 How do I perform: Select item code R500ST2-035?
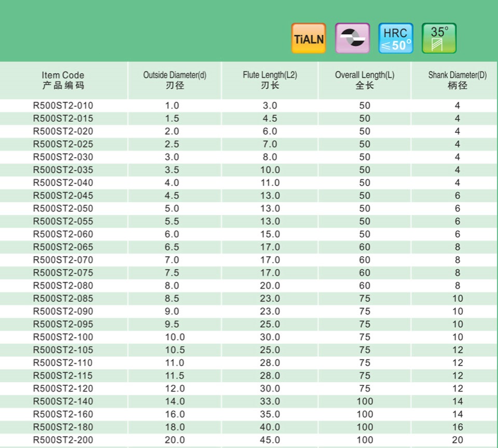(x=63, y=170)
